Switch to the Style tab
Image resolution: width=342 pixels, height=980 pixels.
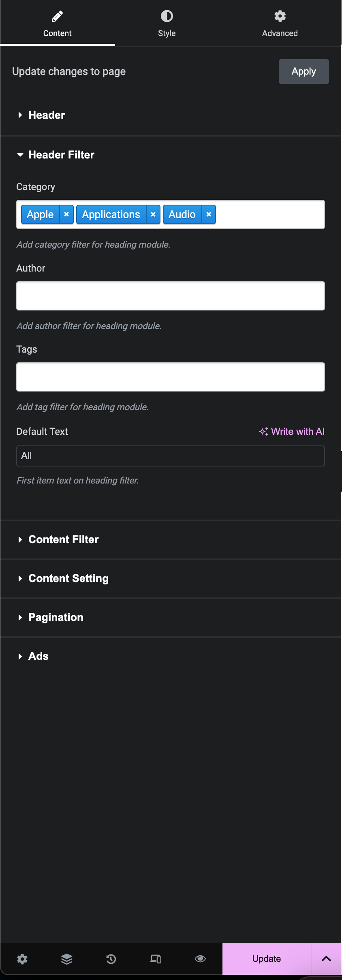click(167, 24)
